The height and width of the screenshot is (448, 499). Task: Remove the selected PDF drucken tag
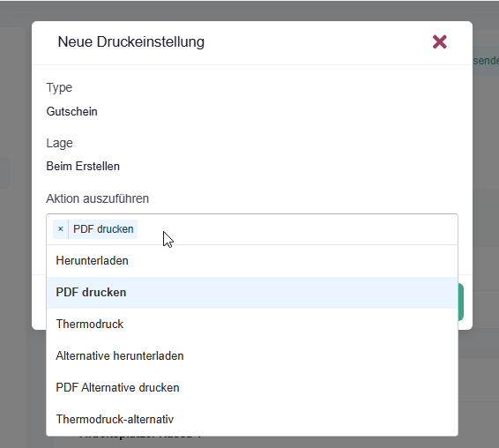61,229
